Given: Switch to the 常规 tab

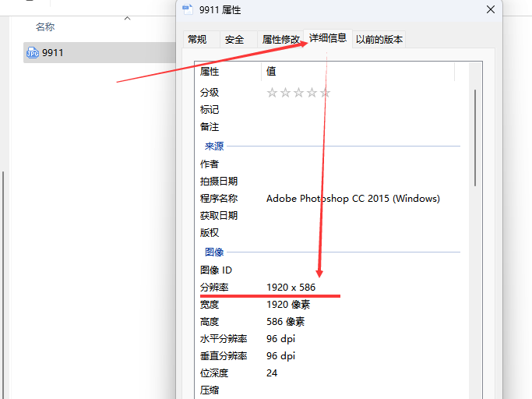Looking at the screenshot, I should click(197, 40).
